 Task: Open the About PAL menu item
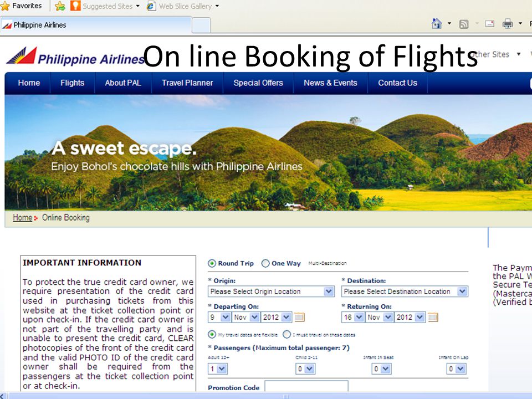pyautogui.click(x=123, y=83)
